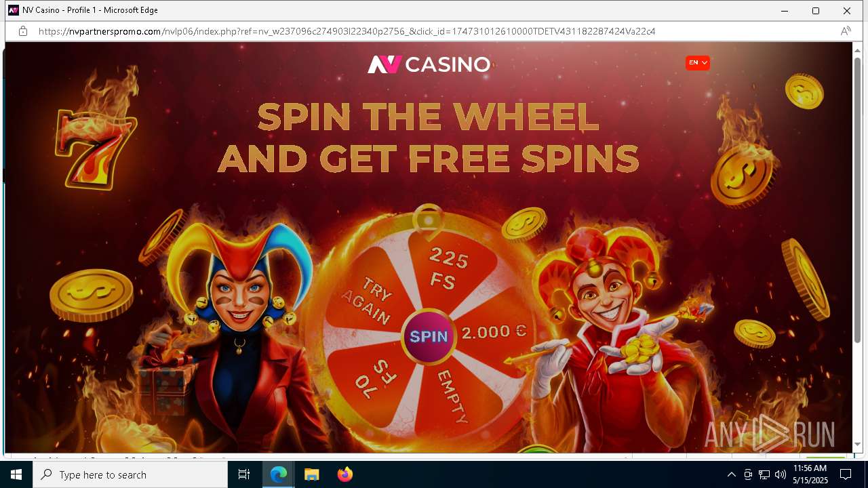This screenshot has height=488, width=868.
Task: Launch Firefox from the taskbar
Action: 344,474
